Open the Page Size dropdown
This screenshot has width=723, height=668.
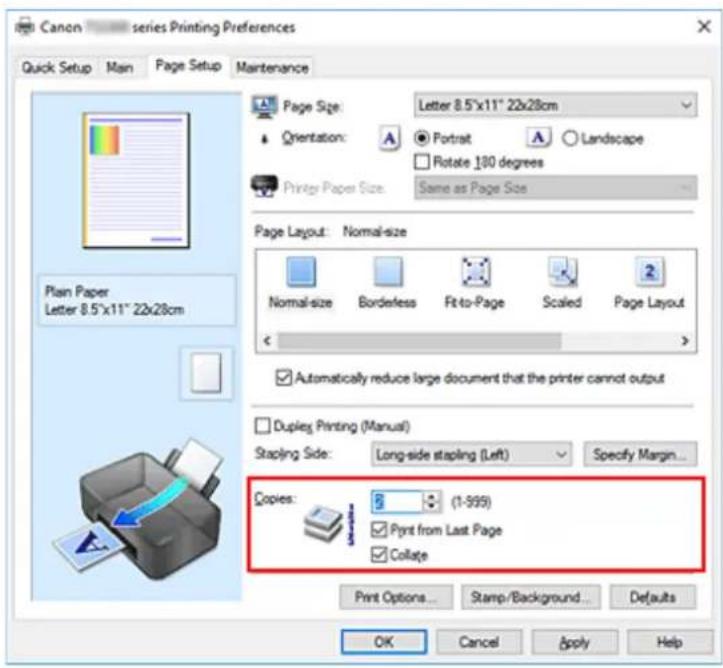[555, 106]
